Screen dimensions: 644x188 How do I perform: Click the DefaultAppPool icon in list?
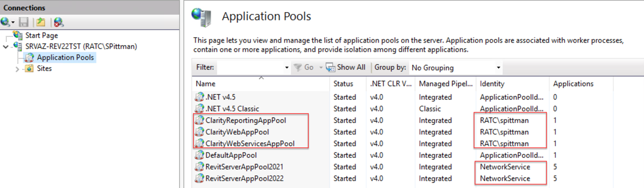199,155
